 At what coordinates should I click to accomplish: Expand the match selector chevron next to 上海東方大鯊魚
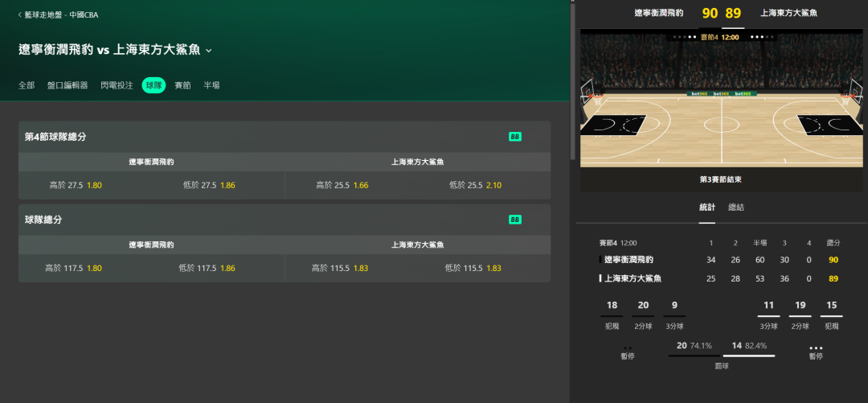click(209, 51)
